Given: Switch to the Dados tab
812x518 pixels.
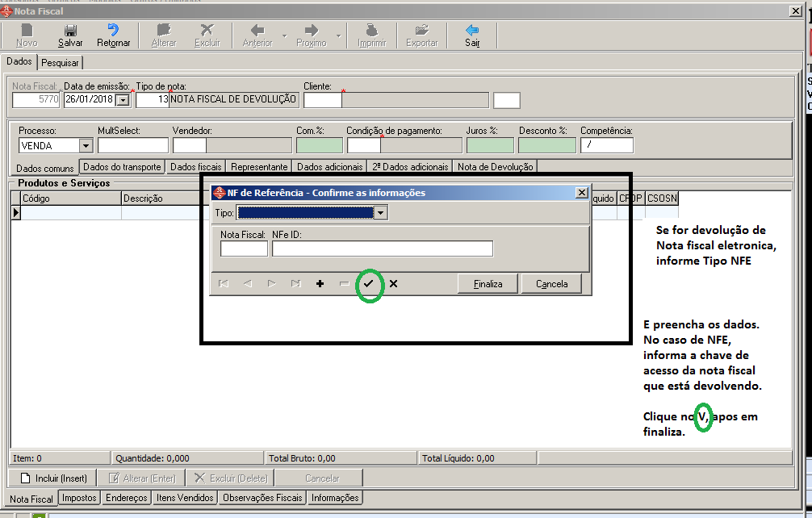Looking at the screenshot, I should pyautogui.click(x=19, y=61).
